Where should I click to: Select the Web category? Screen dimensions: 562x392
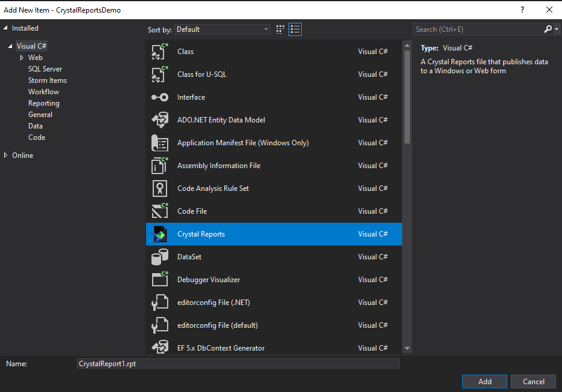coord(35,58)
